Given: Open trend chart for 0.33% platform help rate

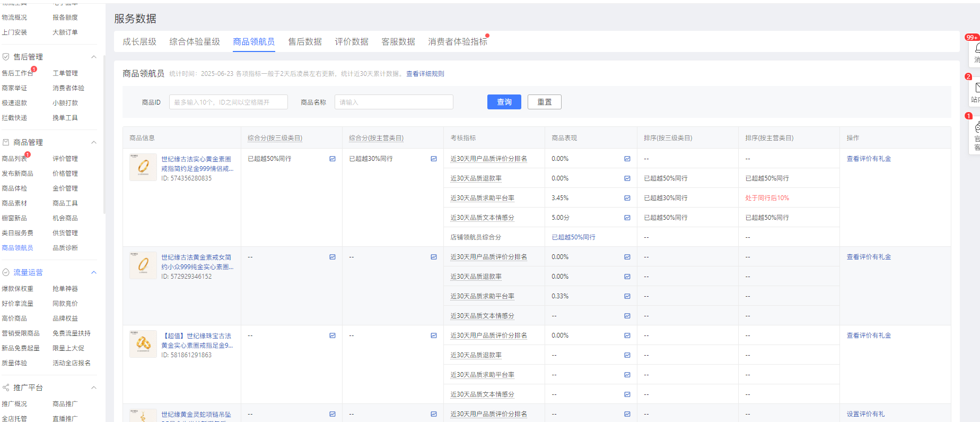Looking at the screenshot, I should click(x=627, y=296).
